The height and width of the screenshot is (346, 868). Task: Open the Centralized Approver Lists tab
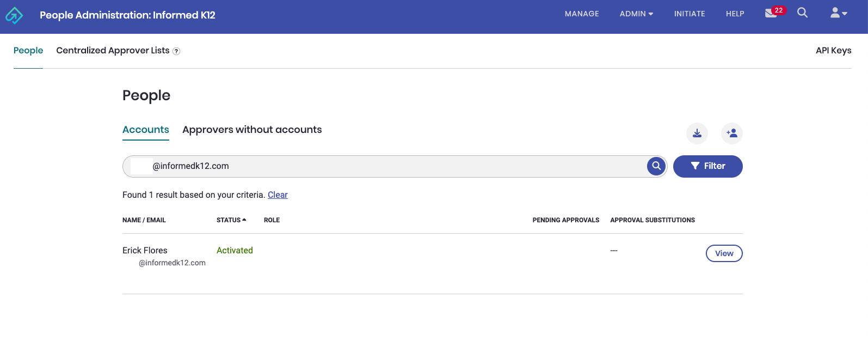tap(113, 51)
